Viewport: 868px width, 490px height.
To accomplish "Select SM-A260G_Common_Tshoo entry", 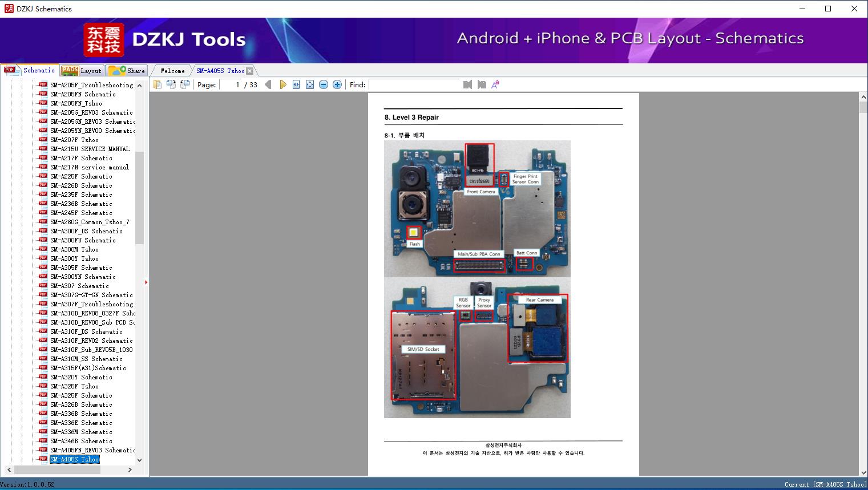I will (x=90, y=222).
